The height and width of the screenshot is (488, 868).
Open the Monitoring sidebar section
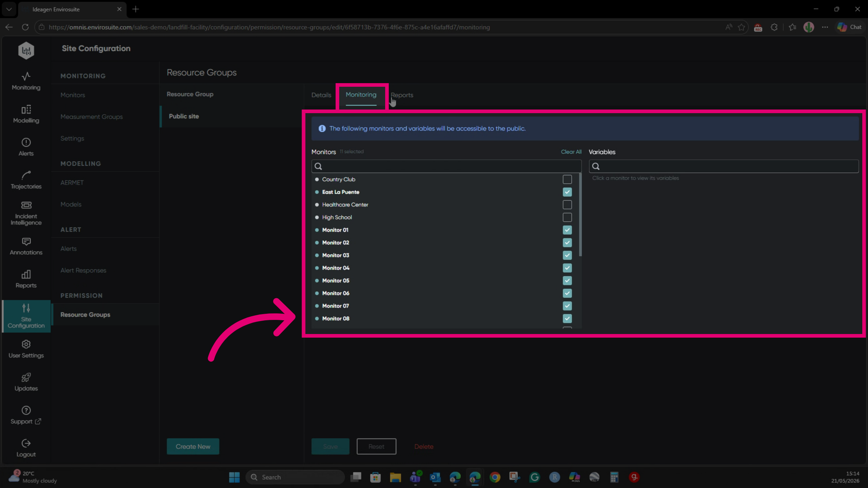(x=26, y=81)
